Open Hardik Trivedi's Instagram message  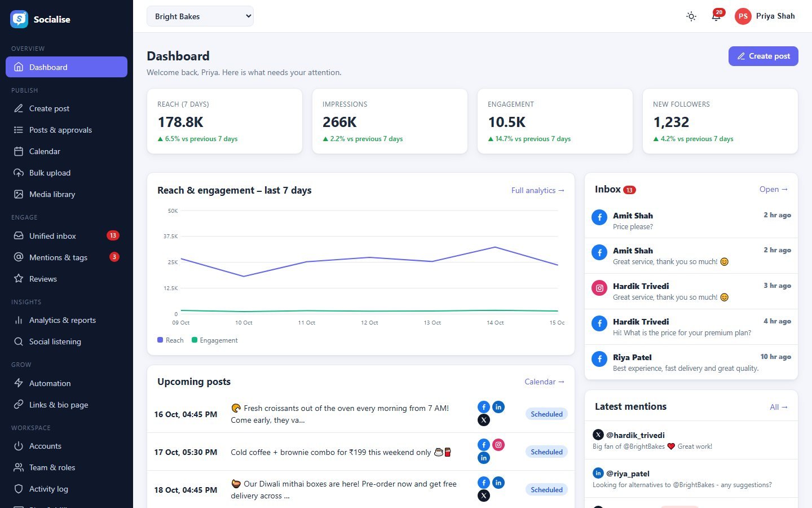[x=691, y=291]
